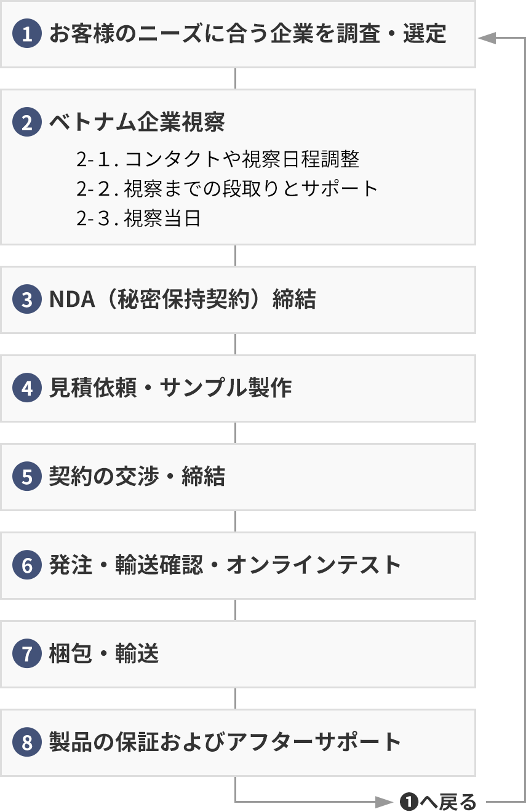Click the number 1 circle icon
This screenshot has height=812, width=526.
[26, 34]
